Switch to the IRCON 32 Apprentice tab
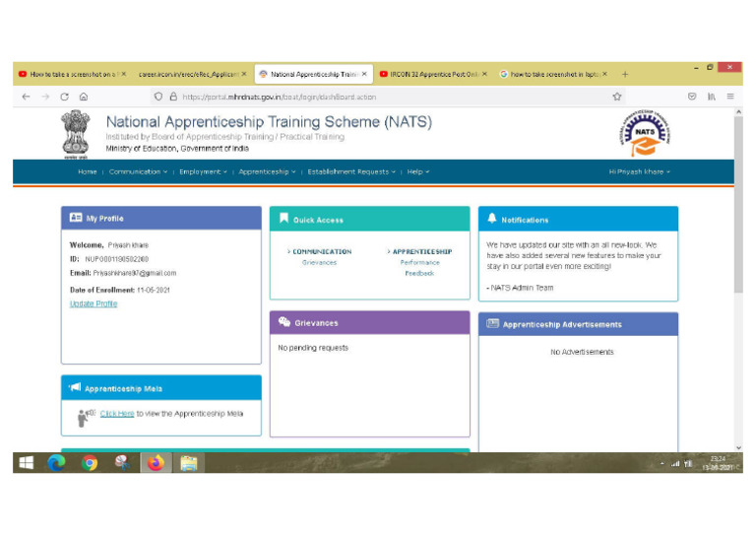The height and width of the screenshot is (535, 756). click(x=433, y=74)
